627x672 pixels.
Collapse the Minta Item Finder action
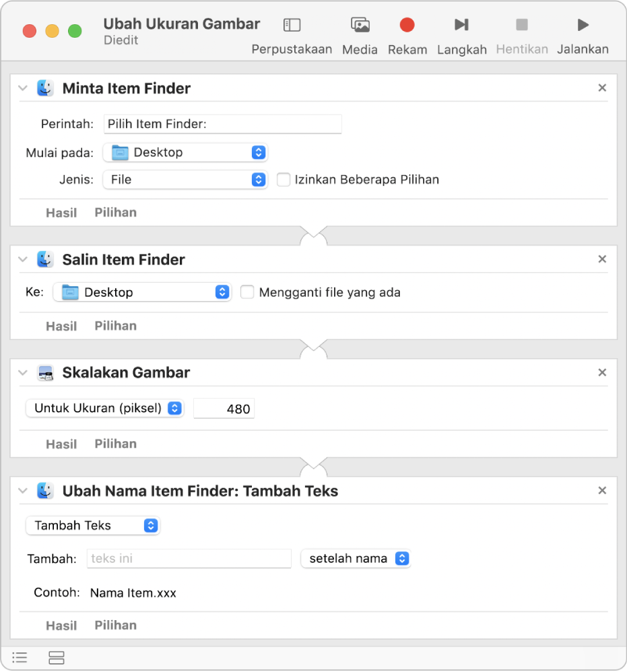coord(23,88)
